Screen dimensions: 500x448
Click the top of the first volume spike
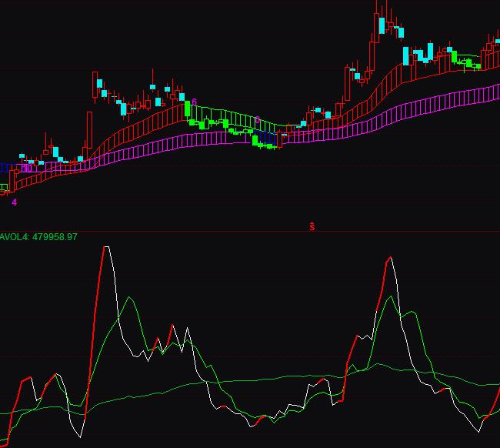pyautogui.click(x=106, y=247)
